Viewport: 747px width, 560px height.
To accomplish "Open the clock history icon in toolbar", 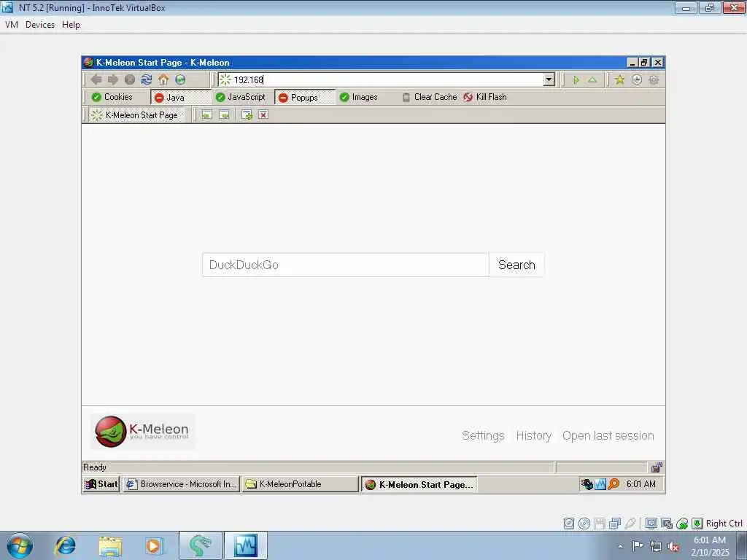I will point(636,79).
